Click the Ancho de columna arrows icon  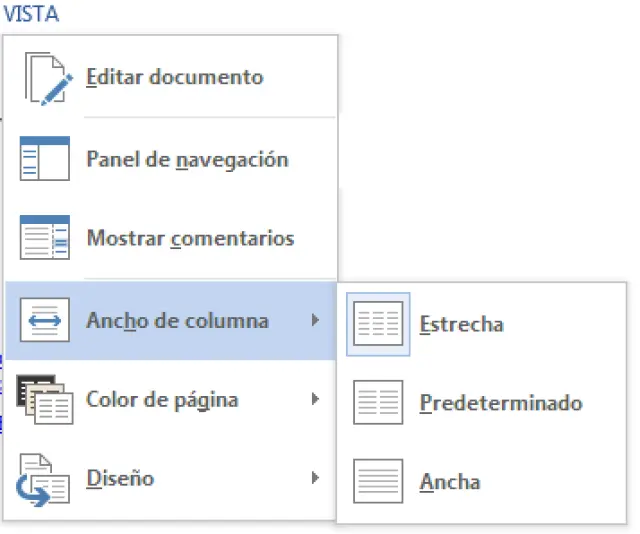(x=45, y=321)
